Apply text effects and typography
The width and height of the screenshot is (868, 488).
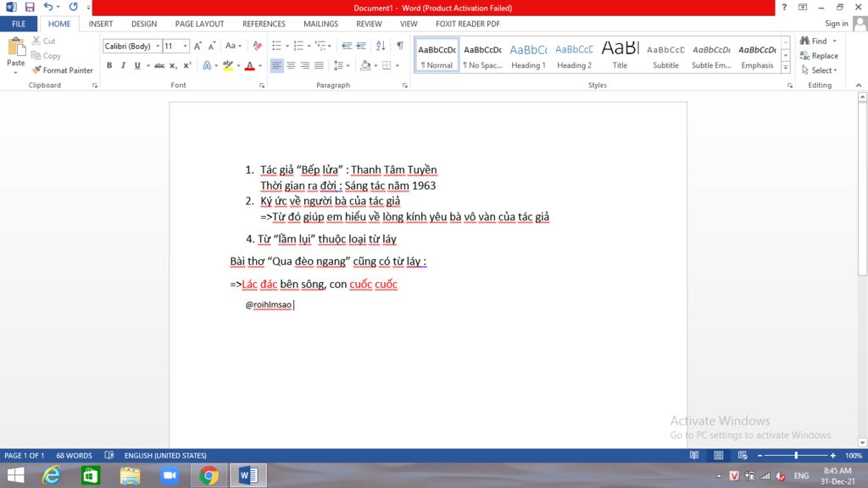[207, 65]
